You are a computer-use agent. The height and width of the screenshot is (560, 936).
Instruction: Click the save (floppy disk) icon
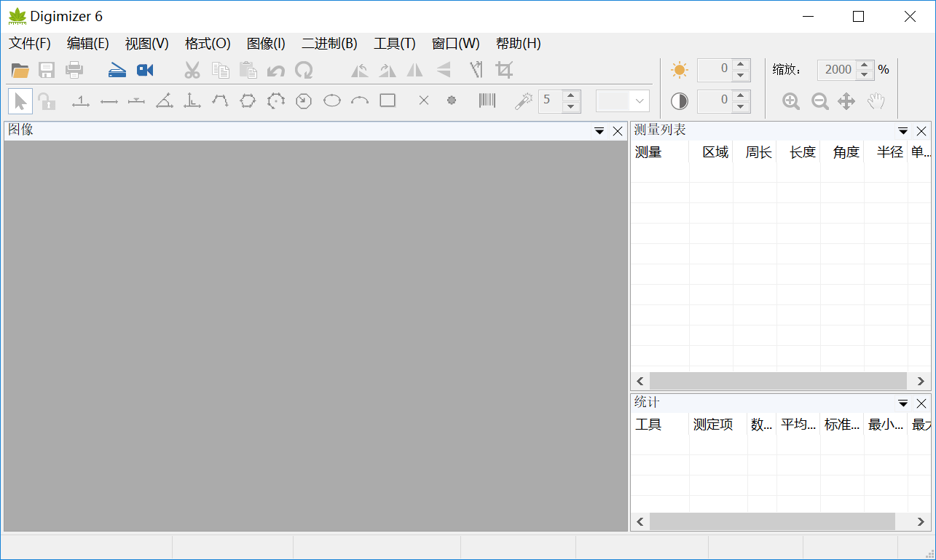tap(47, 71)
